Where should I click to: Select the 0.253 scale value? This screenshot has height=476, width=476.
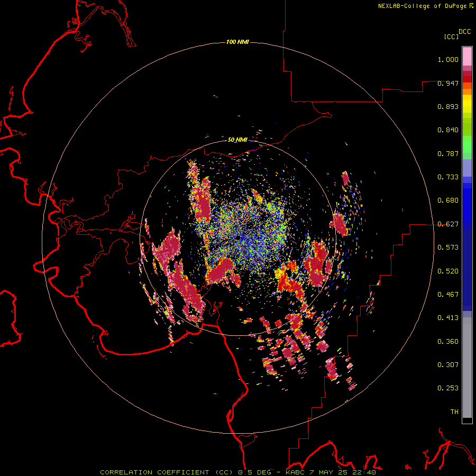click(x=448, y=388)
